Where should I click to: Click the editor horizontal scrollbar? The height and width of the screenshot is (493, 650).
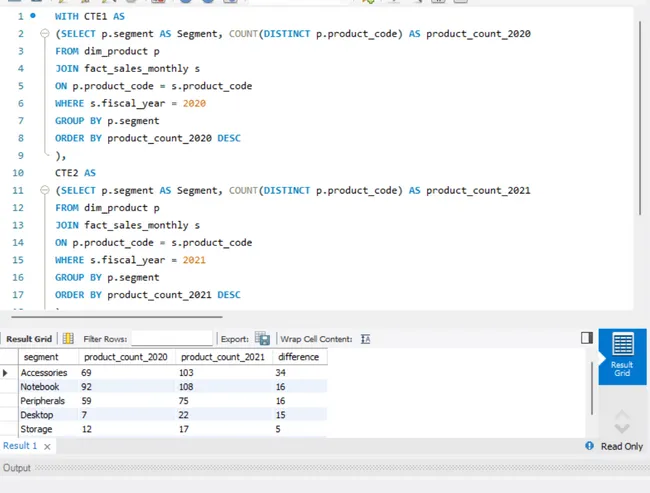click(x=117, y=317)
